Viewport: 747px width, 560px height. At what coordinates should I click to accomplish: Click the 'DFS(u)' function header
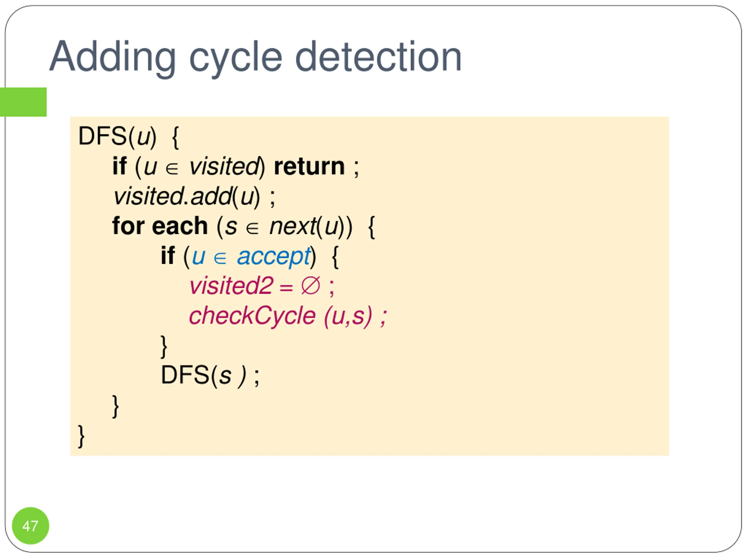coord(118,137)
